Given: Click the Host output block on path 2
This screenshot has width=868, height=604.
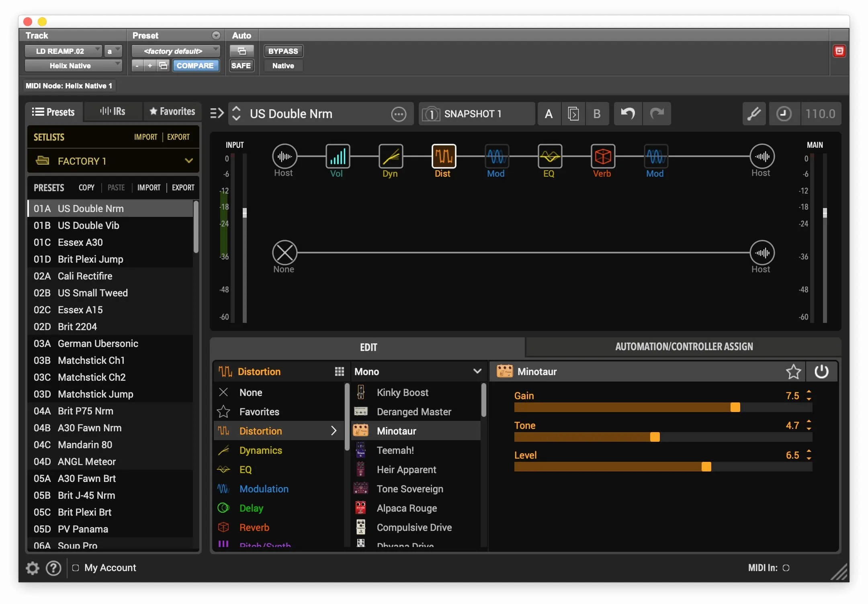Looking at the screenshot, I should 762,253.
